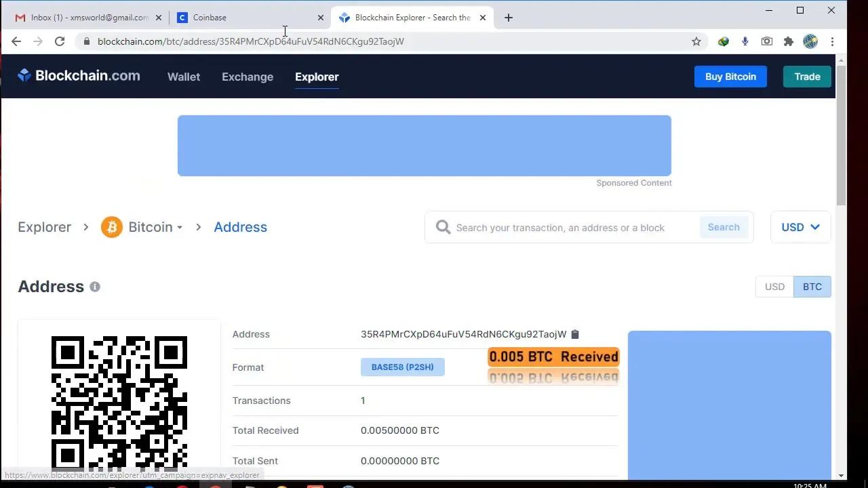This screenshot has height=488, width=868.
Task: Click the microphone extension icon
Action: pos(745,41)
